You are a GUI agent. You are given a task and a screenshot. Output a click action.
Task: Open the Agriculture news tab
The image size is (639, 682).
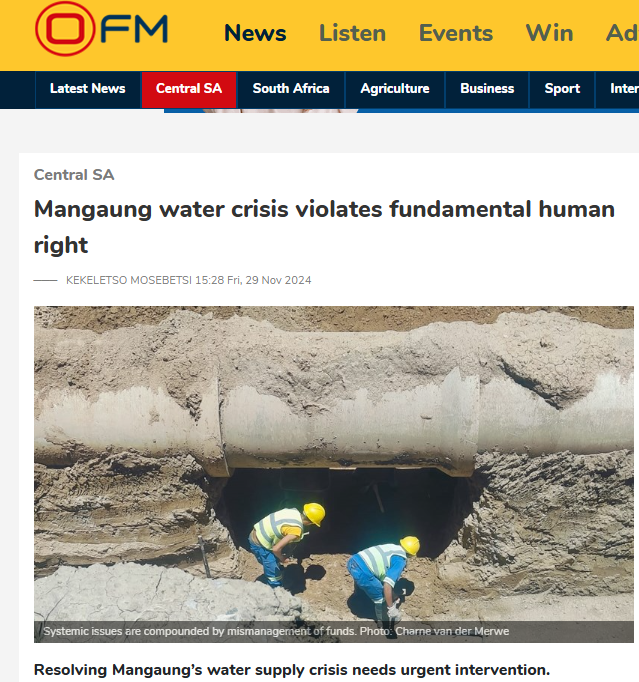click(x=395, y=89)
